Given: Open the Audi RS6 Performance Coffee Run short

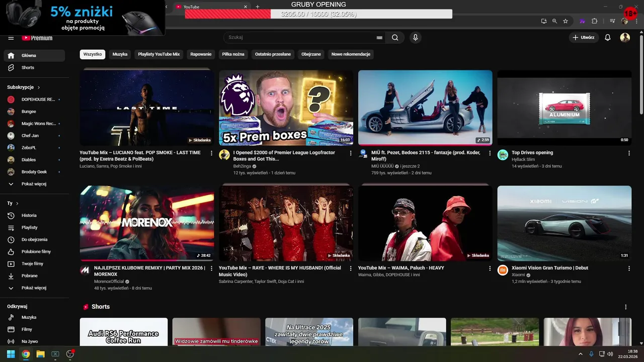Looking at the screenshot, I should 124,332.
